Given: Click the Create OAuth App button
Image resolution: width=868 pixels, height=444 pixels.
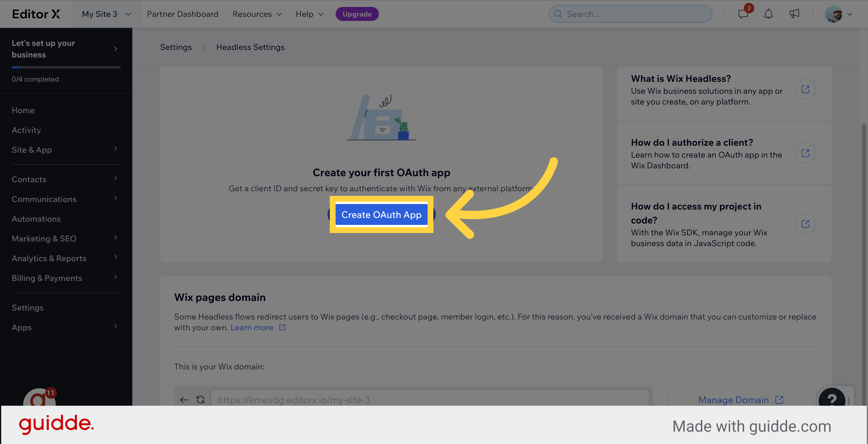Looking at the screenshot, I should (381, 215).
